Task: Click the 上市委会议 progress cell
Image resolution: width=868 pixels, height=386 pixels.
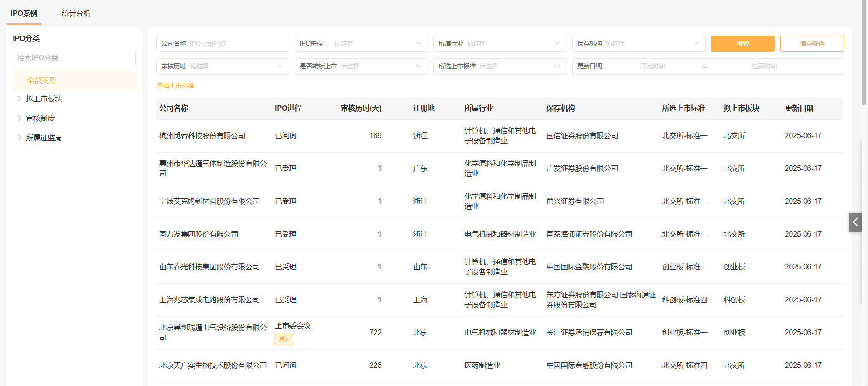Action: click(x=293, y=326)
